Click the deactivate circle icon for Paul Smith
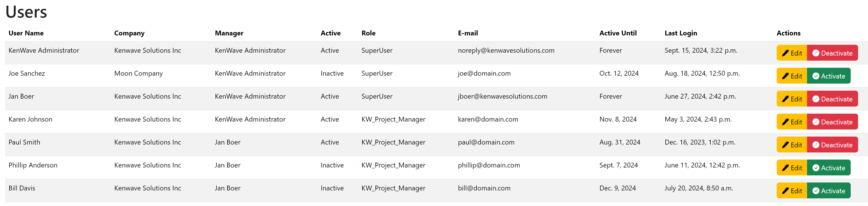Viewport: 868px width, 206px height. tap(816, 145)
